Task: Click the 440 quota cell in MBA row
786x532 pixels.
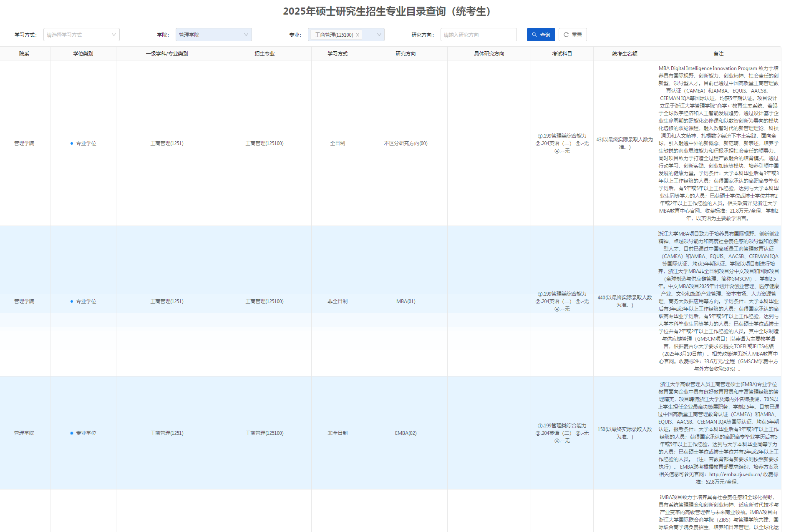Action: (x=625, y=301)
